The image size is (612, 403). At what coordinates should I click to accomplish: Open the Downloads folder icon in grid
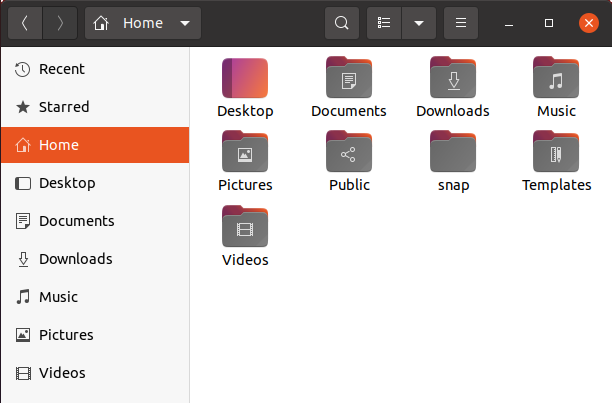[452, 78]
